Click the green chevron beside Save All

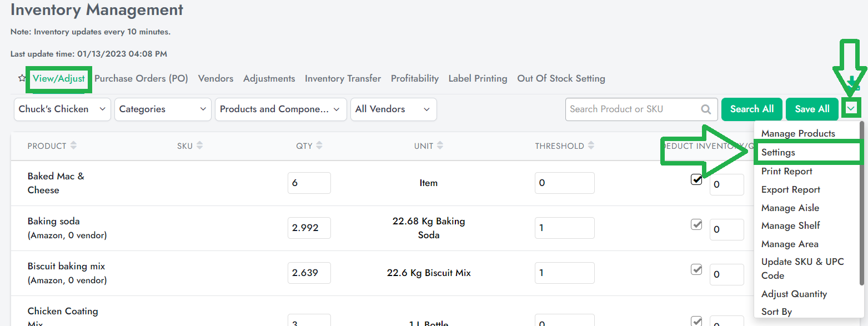pyautogui.click(x=851, y=109)
